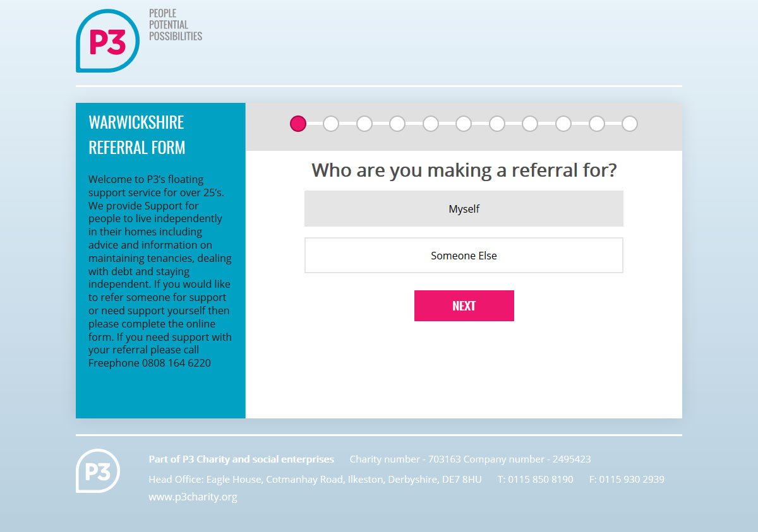Open the www.p3charity.org link
This screenshot has width=758, height=532.
[x=193, y=497]
